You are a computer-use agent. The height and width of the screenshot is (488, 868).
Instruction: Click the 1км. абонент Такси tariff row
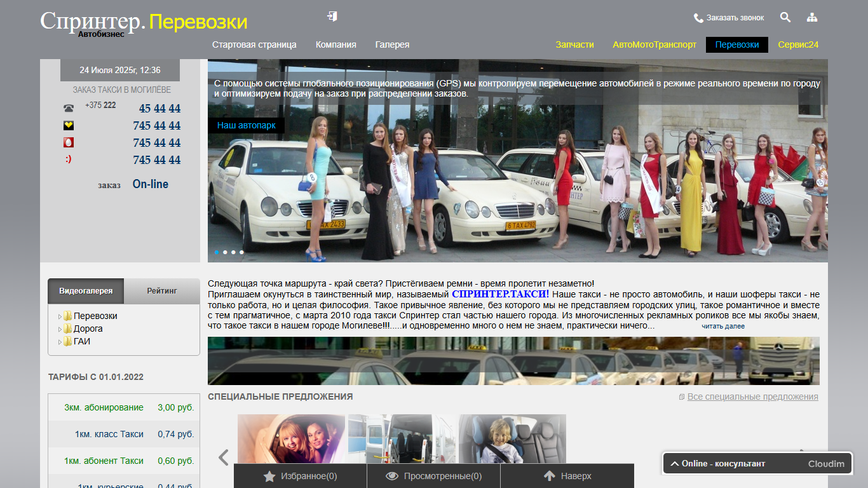click(124, 461)
